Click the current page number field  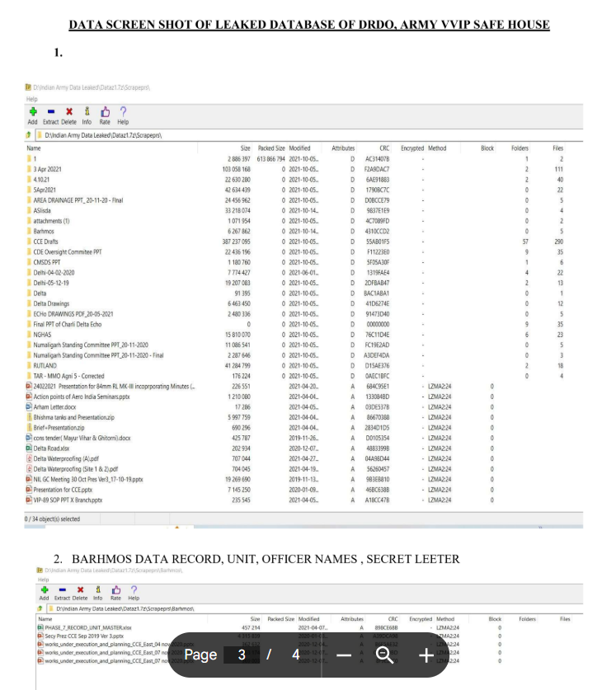click(242, 655)
